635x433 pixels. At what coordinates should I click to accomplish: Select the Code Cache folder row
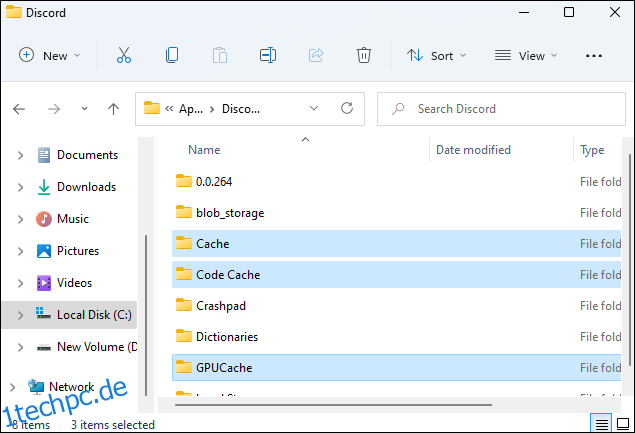tap(396, 275)
